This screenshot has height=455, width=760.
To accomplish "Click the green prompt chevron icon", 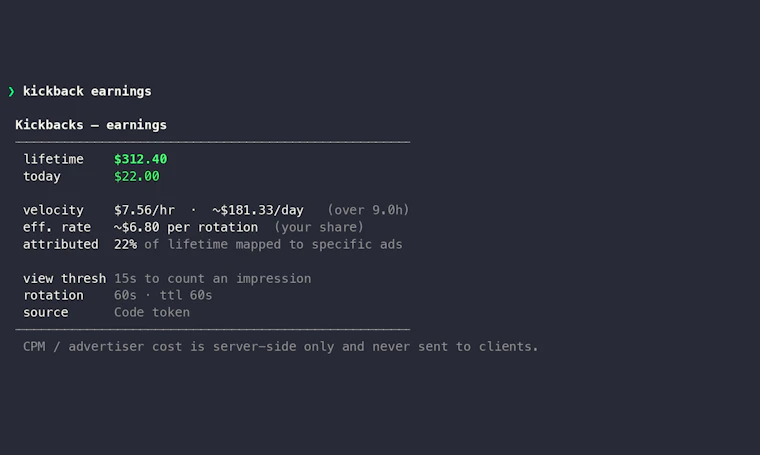I will click(11, 92).
